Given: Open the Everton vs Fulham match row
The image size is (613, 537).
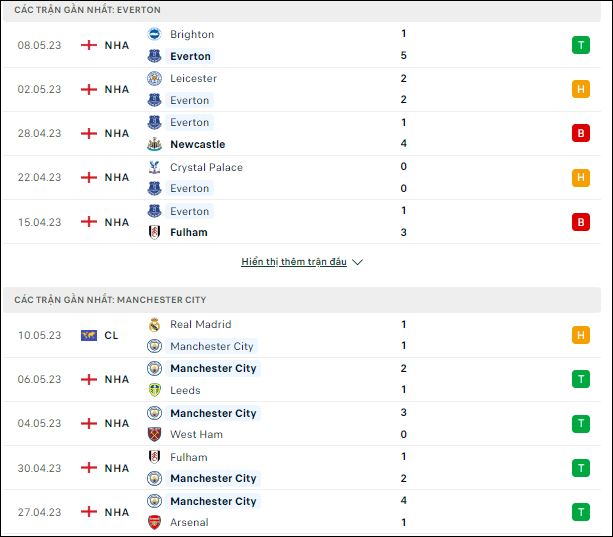Looking at the screenshot, I should (x=302, y=222).
